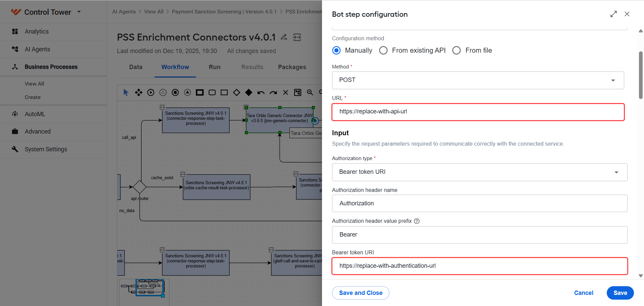Select the hollow triangle circle event tool

(x=163, y=93)
